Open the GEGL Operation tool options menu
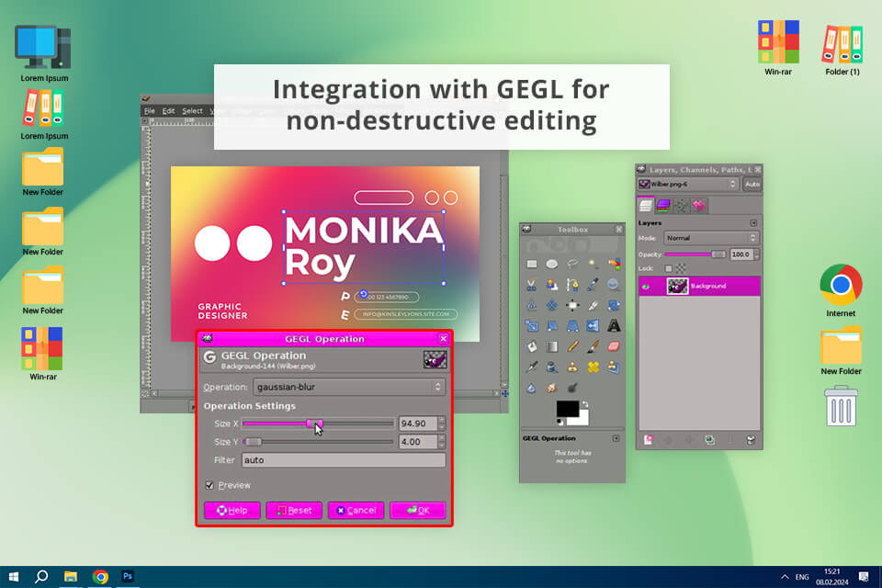This screenshot has width=882, height=588. (616, 438)
